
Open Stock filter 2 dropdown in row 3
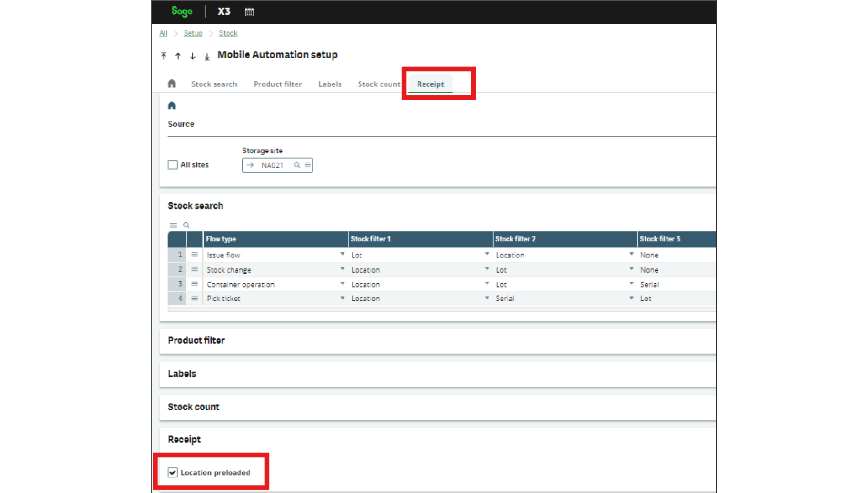pos(631,283)
